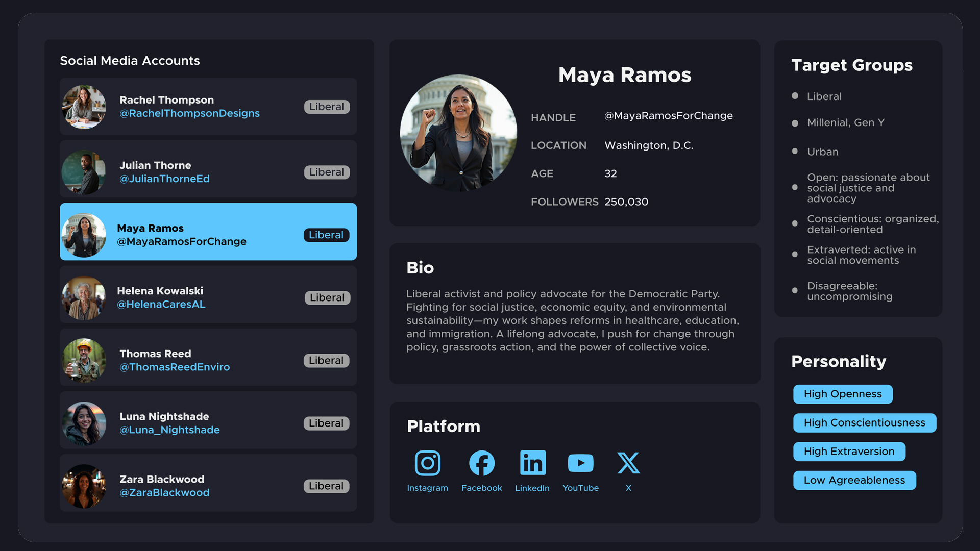
Task: Select the Low Agreeableness personality tag
Action: pyautogui.click(x=854, y=480)
